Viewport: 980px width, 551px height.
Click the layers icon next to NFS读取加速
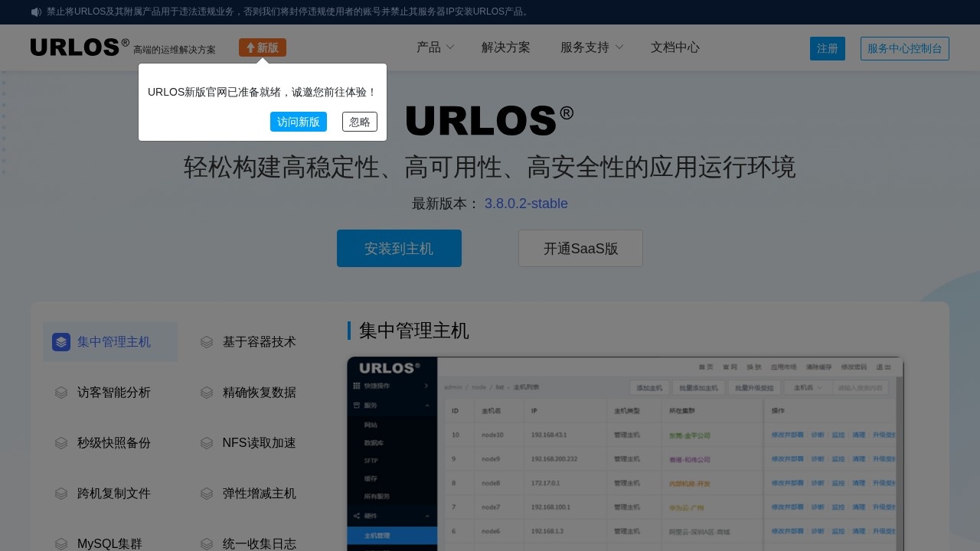207,443
